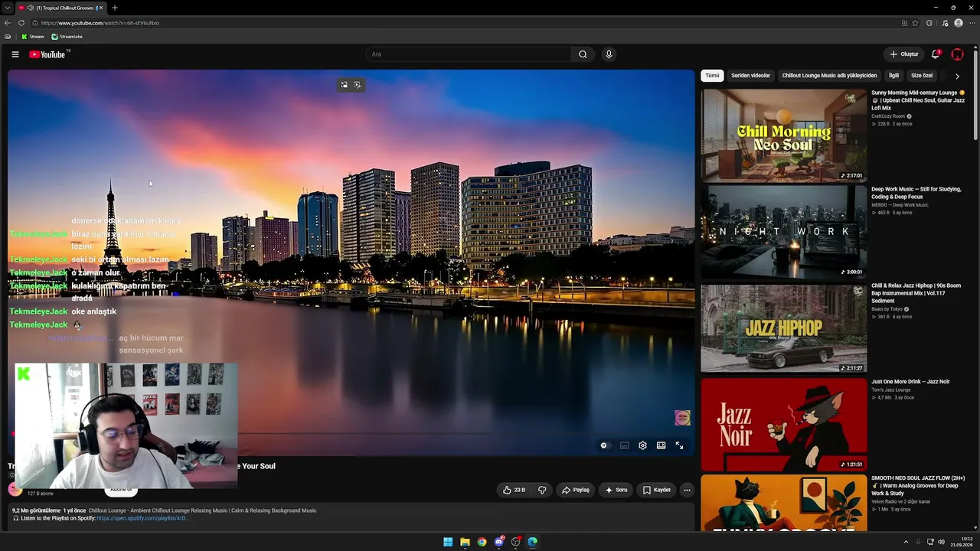The width and height of the screenshot is (980, 551).
Task: Click the Paylaş share button
Action: tap(576, 490)
